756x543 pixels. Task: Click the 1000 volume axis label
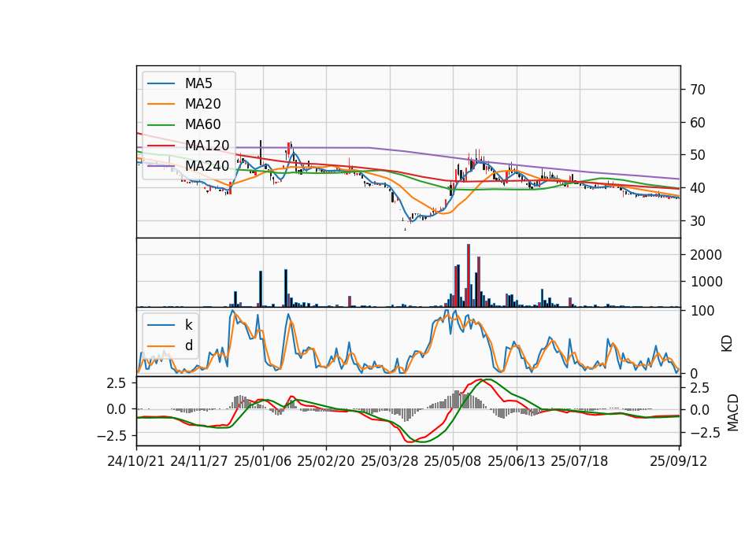(x=706, y=282)
